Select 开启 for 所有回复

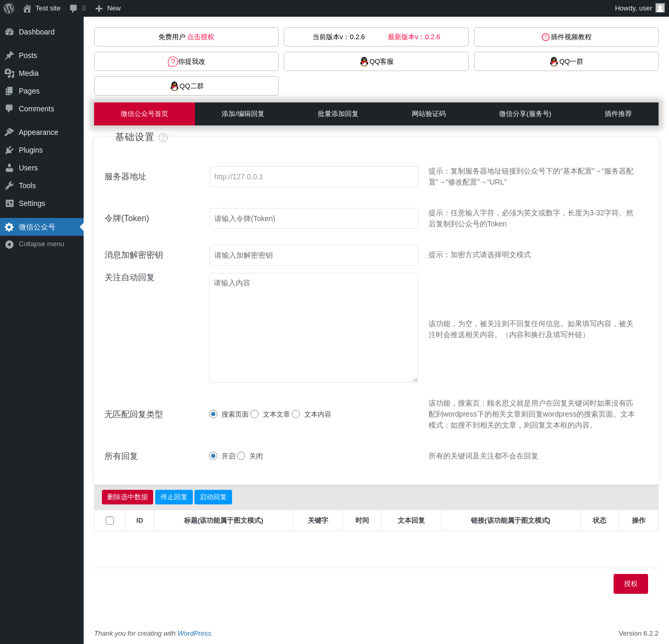213,456
